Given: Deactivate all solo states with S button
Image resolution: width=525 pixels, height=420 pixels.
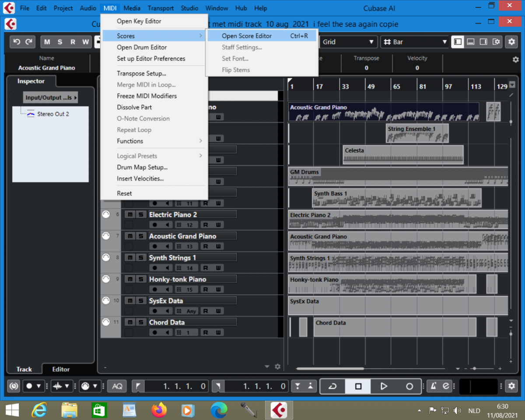Looking at the screenshot, I should [60, 42].
